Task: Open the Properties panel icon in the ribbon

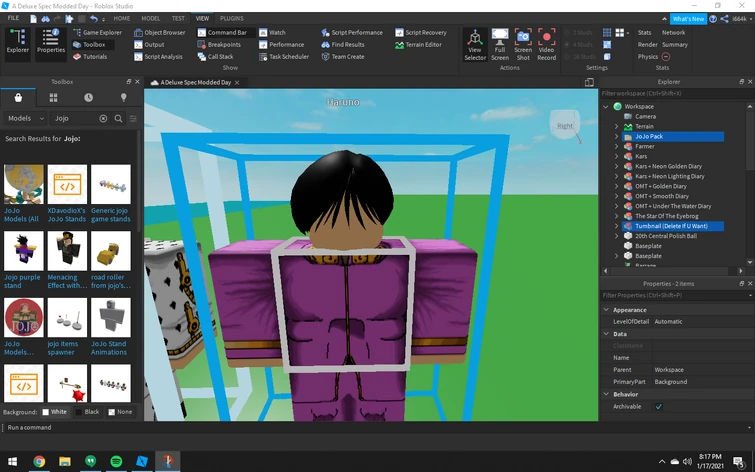Action: (50, 40)
